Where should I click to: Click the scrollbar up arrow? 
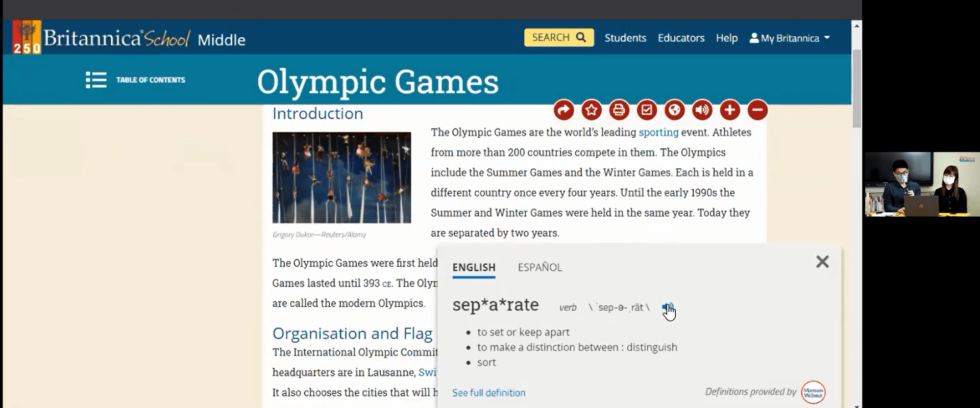[x=856, y=25]
